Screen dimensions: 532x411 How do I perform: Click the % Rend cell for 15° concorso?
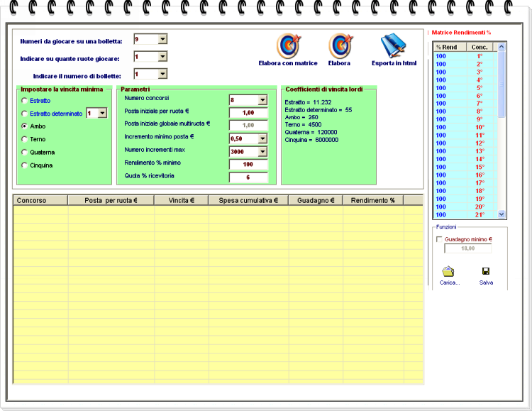point(450,167)
